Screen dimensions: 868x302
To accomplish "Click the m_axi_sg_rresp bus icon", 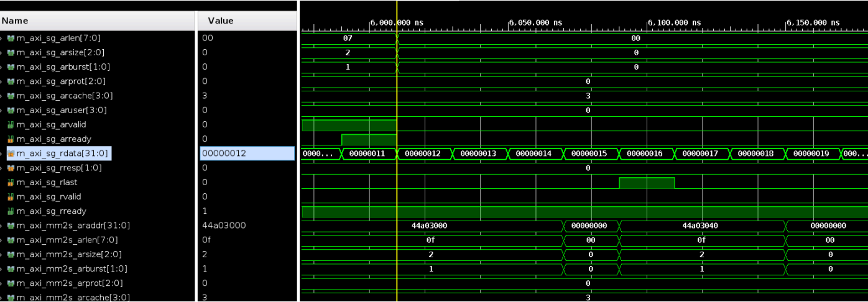I will [10, 168].
